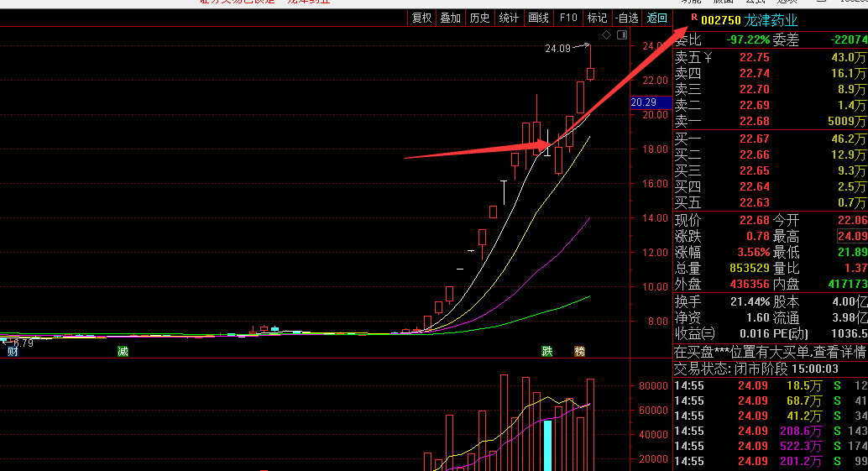This screenshot has height=471, width=868.
Task: Click the green 跌 marker on the chart
Action: [x=547, y=351]
